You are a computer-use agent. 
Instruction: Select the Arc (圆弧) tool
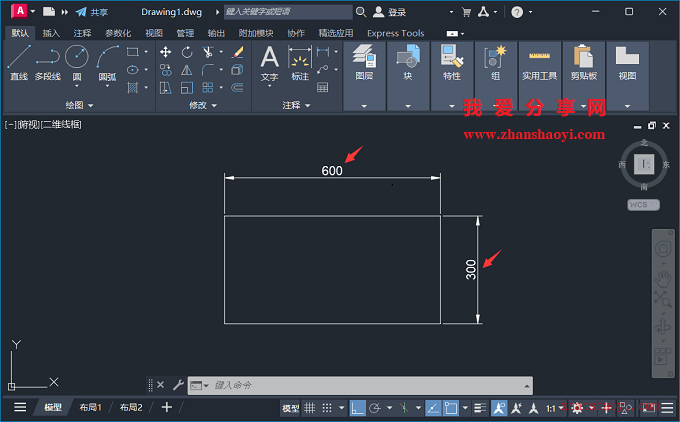(x=107, y=63)
